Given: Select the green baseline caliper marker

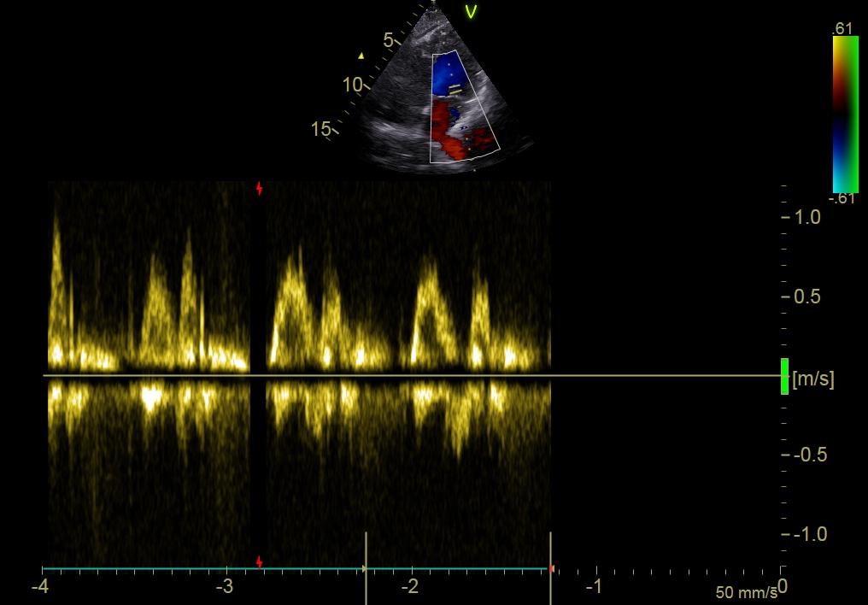Looking at the screenshot, I should 783,374.
